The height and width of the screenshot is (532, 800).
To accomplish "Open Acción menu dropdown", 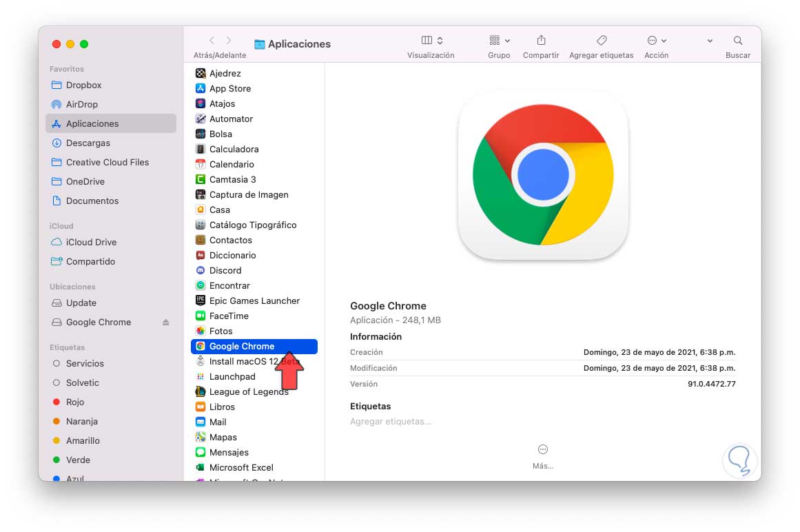I will coord(657,40).
